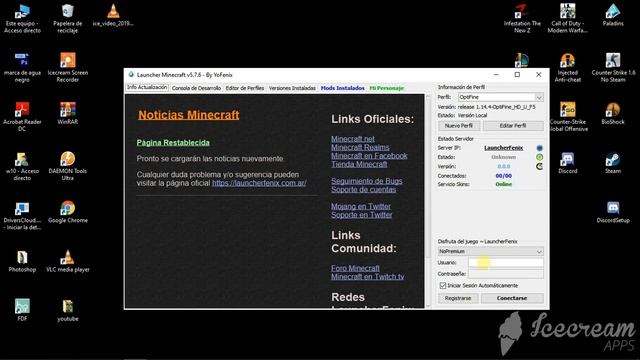The width and height of the screenshot is (640, 360).
Task: Open Minecraft en Twitch.tv link
Action: pos(368,277)
